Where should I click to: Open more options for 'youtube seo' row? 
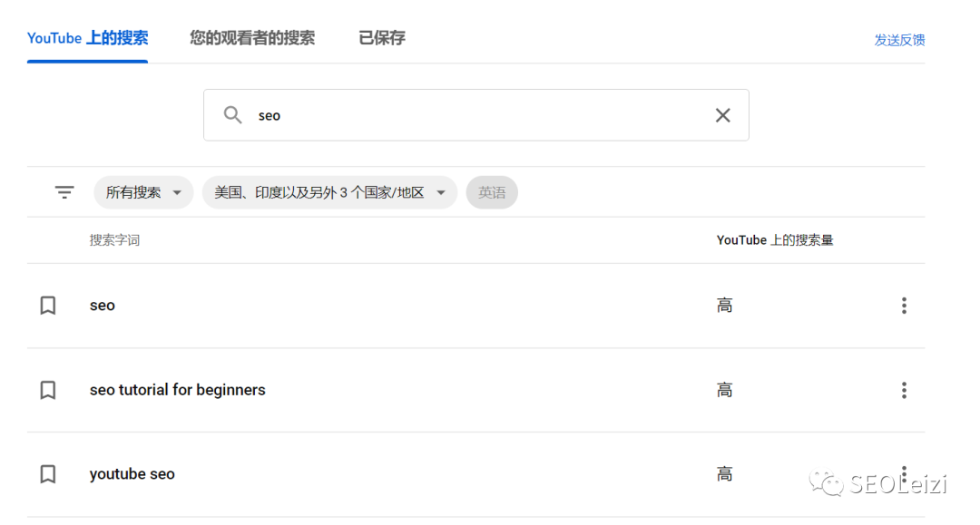(x=904, y=472)
